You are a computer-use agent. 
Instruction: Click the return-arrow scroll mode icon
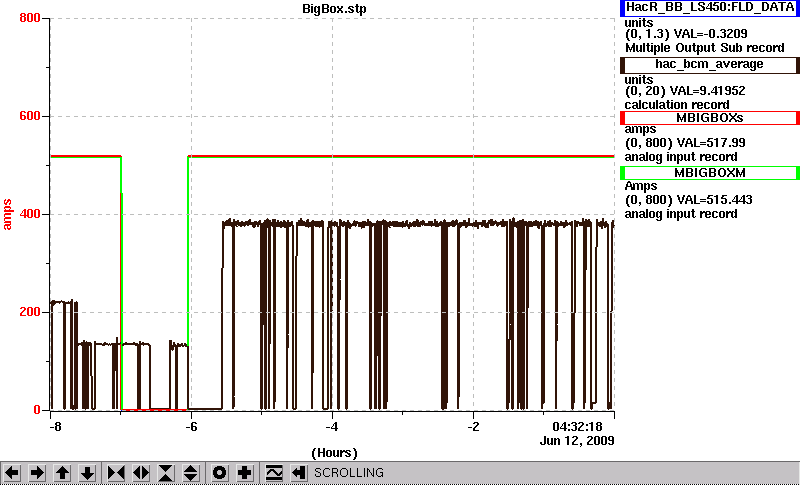point(299,473)
